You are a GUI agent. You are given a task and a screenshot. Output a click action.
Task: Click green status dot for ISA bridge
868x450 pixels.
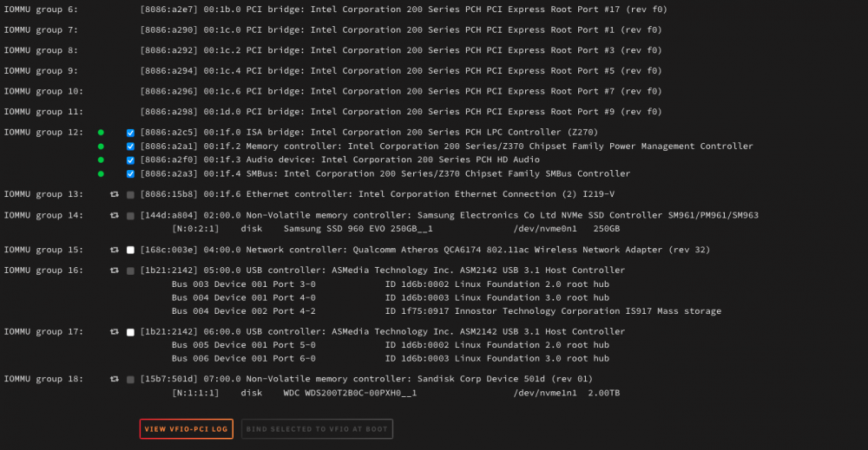[101, 132]
